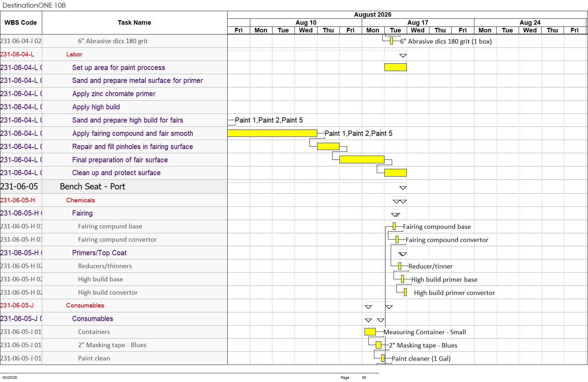Click the Final preparation of fair surface bar
This screenshot has height=382, width=588.
click(362, 159)
